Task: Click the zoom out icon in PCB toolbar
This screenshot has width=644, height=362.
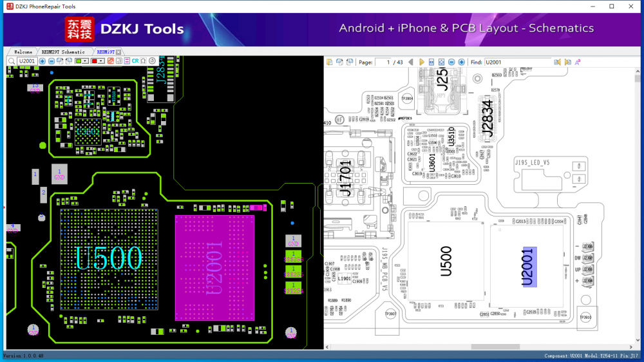Action: coord(52,61)
